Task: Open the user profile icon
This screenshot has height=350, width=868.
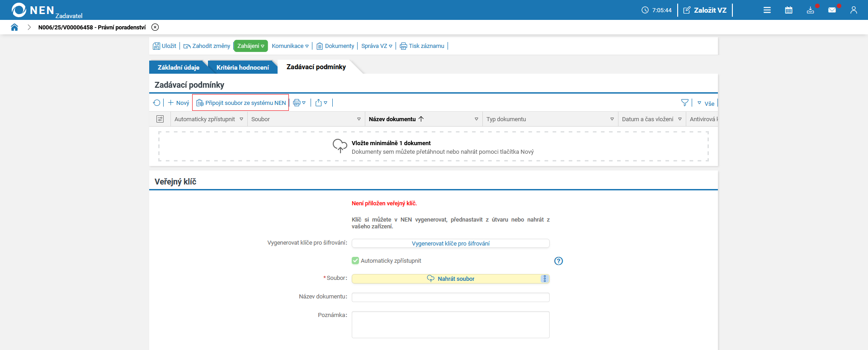Action: click(854, 10)
